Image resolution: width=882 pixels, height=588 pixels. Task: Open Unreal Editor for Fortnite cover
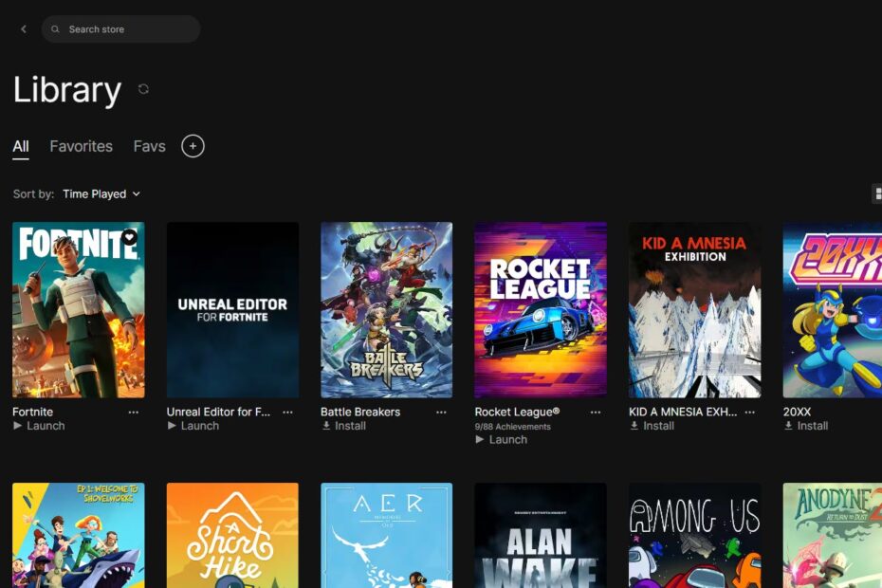(x=232, y=310)
